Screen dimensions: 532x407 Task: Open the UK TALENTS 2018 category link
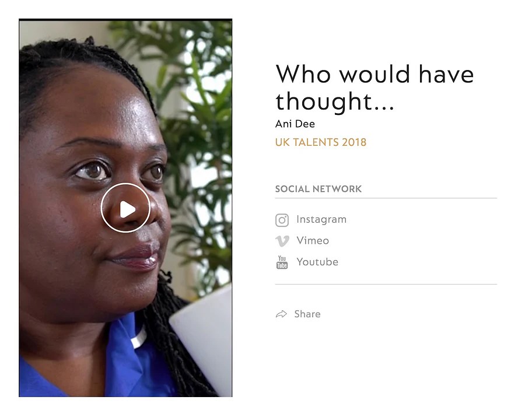click(x=321, y=142)
